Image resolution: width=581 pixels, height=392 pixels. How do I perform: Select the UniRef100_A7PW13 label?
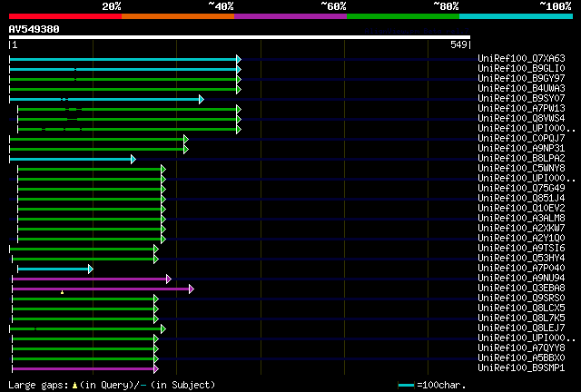click(521, 109)
